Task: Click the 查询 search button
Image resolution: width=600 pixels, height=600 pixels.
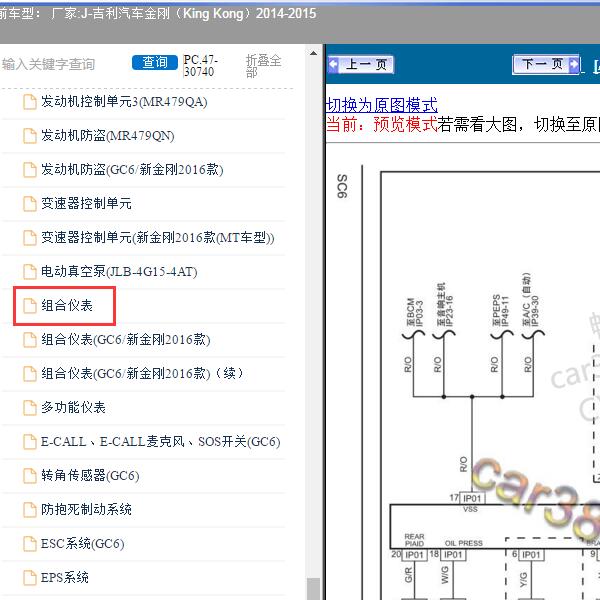Action: (x=155, y=62)
